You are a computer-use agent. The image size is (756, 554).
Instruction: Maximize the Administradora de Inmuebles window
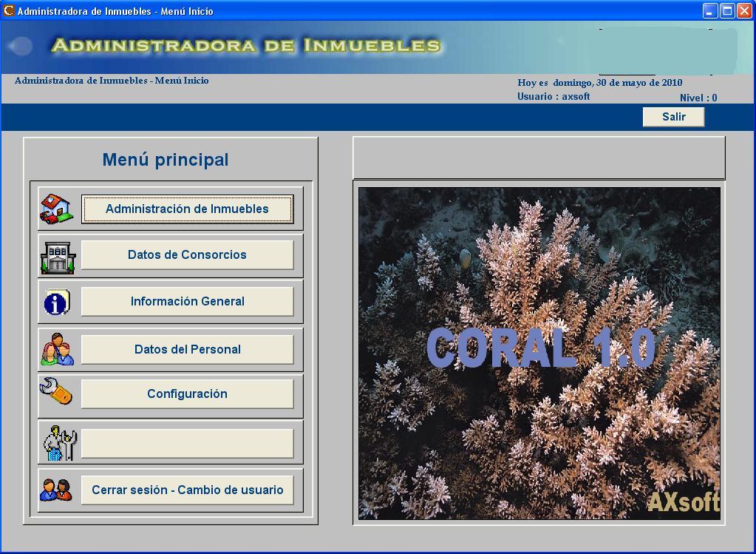(x=726, y=11)
